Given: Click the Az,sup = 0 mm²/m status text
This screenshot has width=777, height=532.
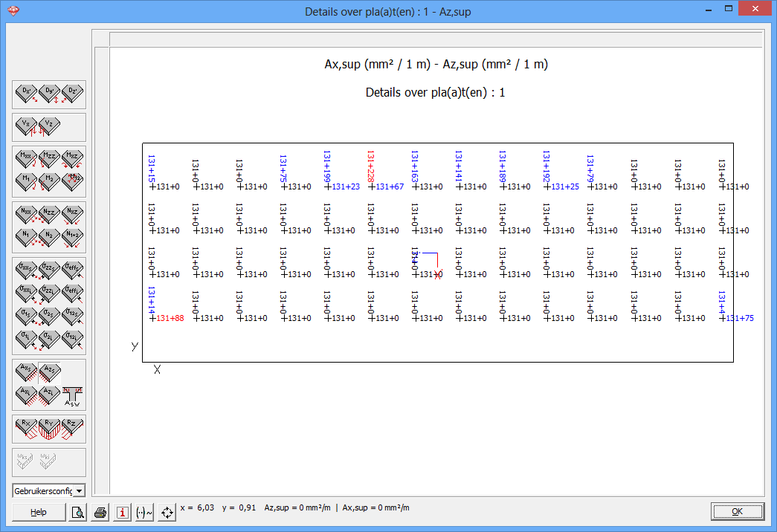Looking at the screenshot, I should [297, 507].
